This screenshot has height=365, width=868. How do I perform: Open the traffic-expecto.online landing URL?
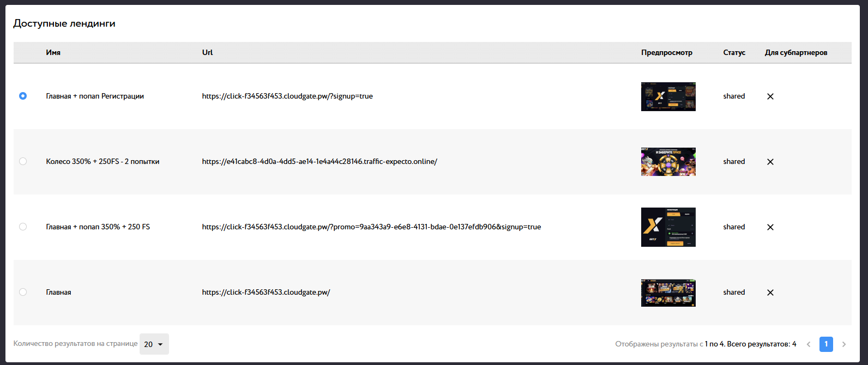click(x=320, y=162)
